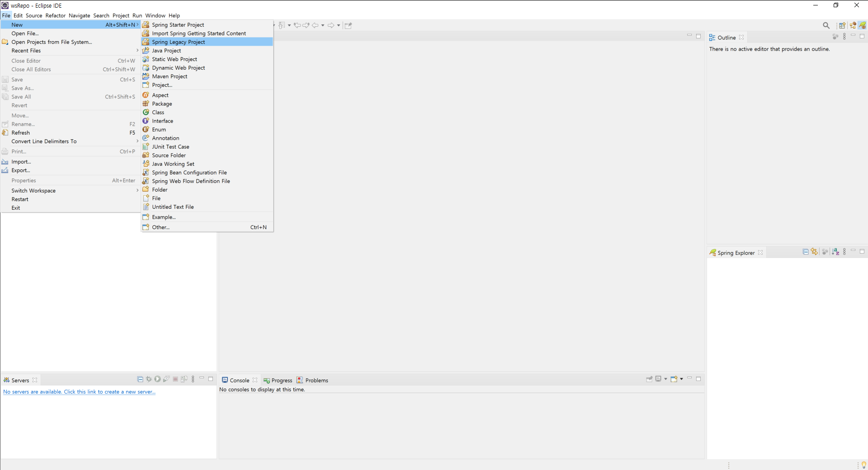The width and height of the screenshot is (868, 470).
Task: Open Outline view menu dots
Action: (844, 37)
